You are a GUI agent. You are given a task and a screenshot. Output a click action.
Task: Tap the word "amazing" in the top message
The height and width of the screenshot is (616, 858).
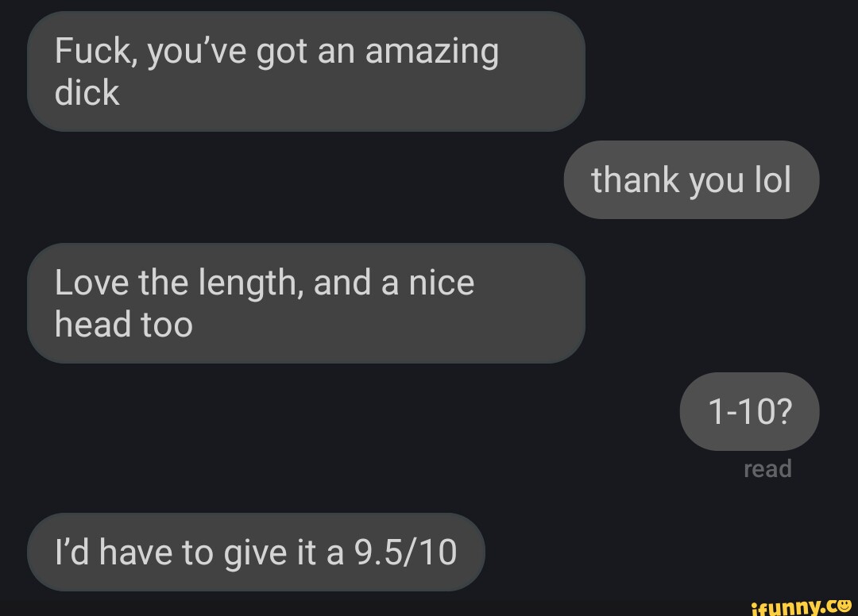pyautogui.click(x=431, y=52)
